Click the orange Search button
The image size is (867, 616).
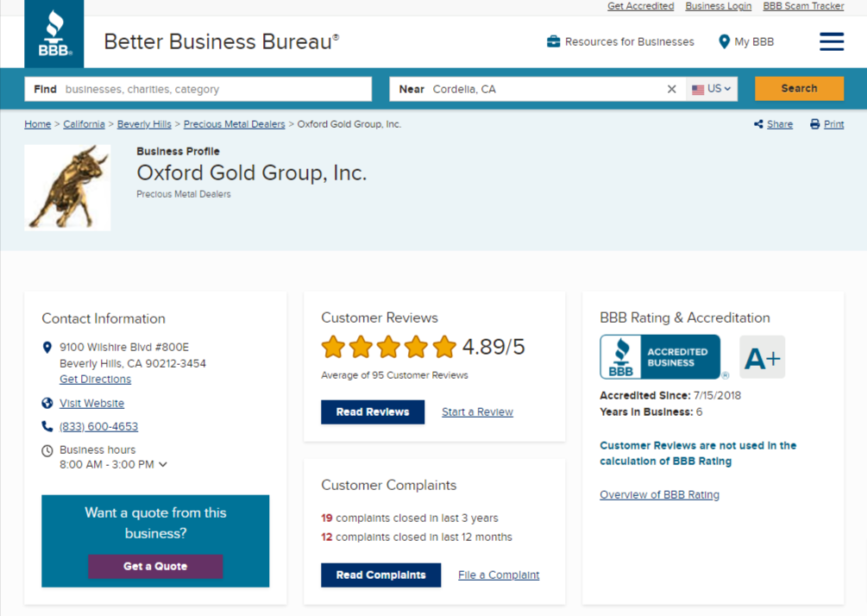click(799, 89)
